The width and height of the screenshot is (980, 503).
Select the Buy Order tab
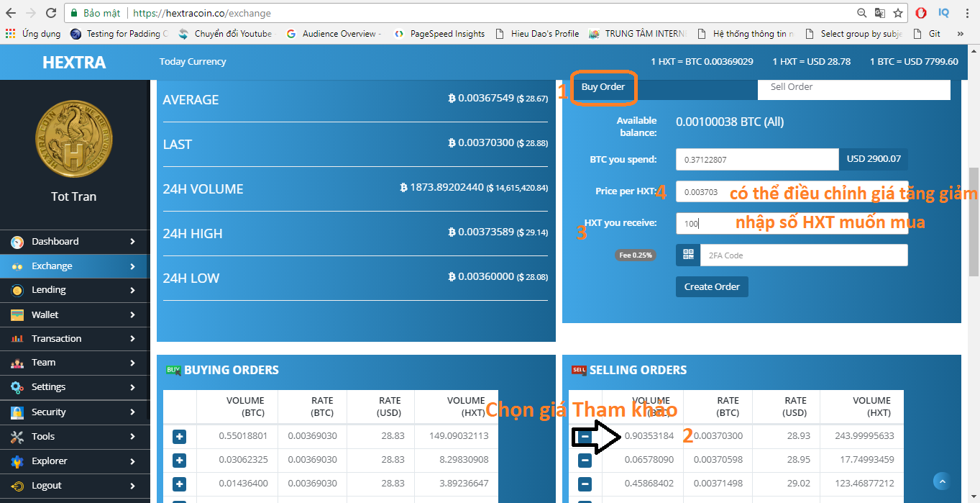pos(603,87)
